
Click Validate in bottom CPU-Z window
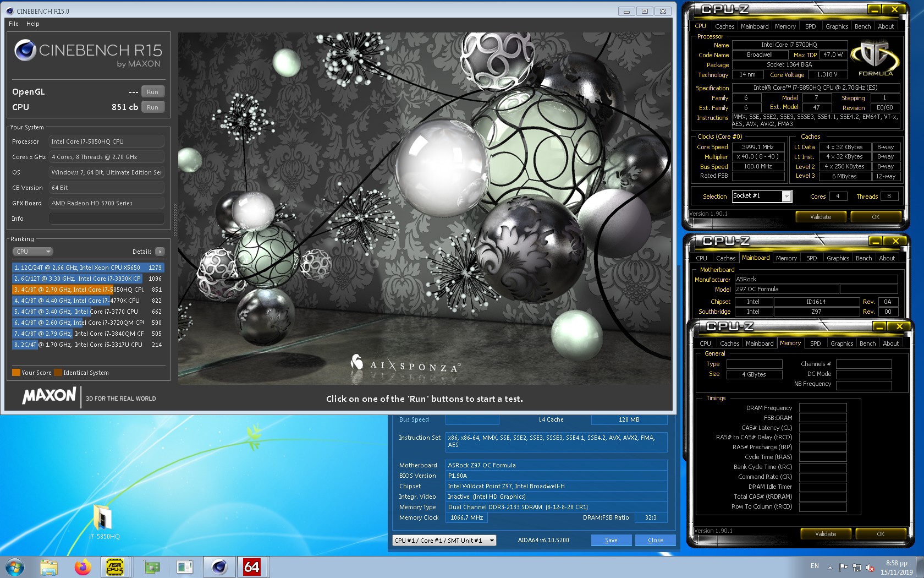(826, 534)
